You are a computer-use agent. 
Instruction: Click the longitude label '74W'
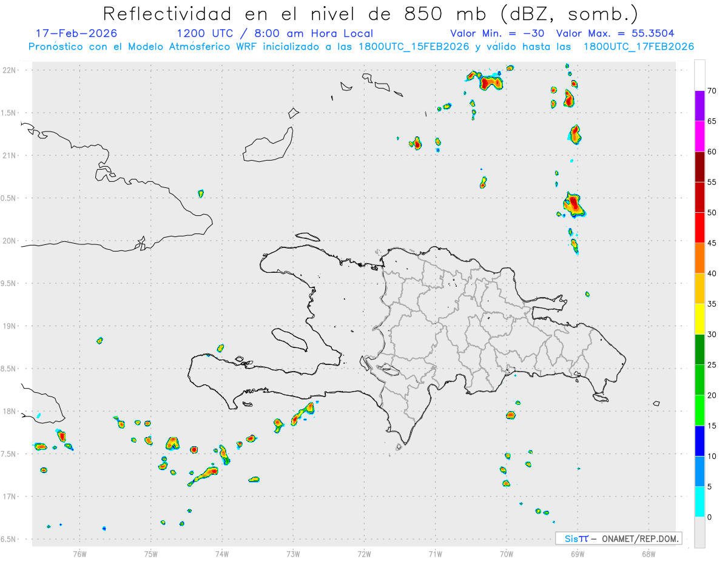222,553
